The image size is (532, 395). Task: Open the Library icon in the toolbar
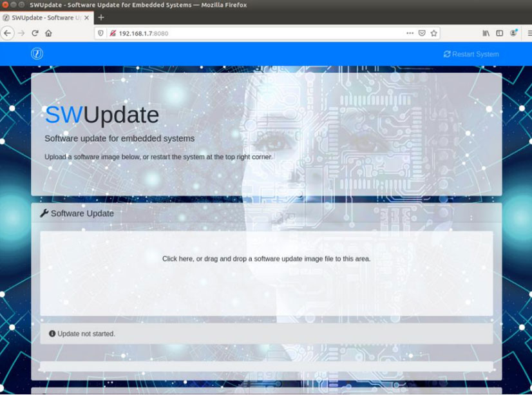486,32
